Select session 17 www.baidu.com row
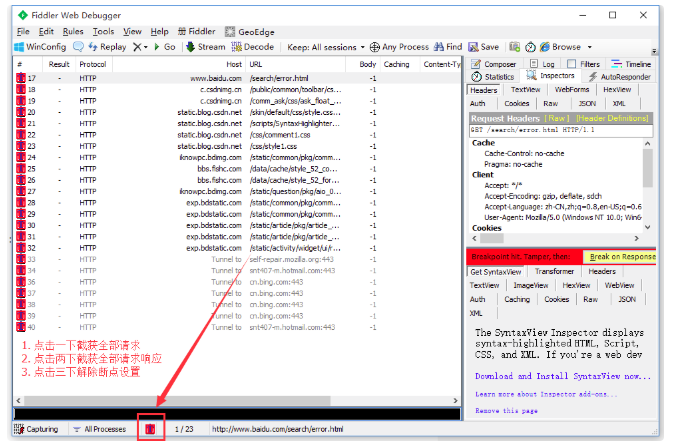 pyautogui.click(x=237, y=78)
